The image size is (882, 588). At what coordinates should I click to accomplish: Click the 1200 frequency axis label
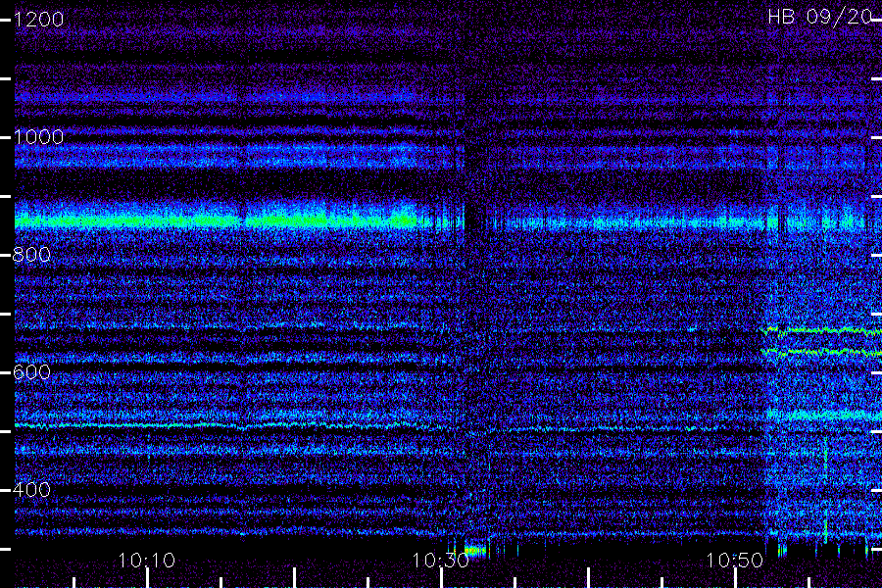click(38, 20)
